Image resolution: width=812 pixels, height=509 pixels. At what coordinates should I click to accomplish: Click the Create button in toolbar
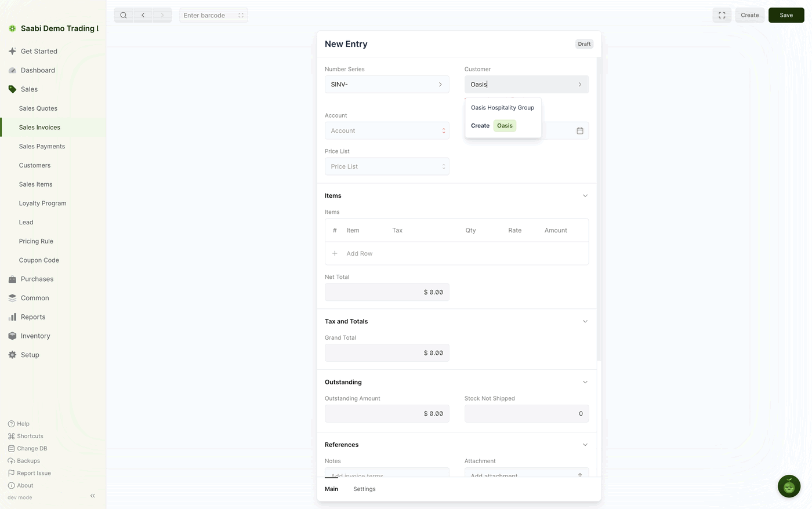point(749,15)
